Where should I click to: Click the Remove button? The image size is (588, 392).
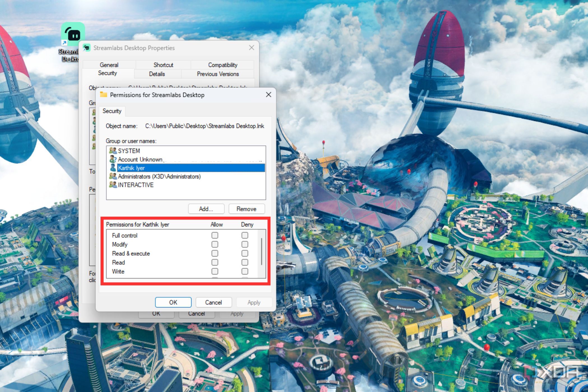247,209
